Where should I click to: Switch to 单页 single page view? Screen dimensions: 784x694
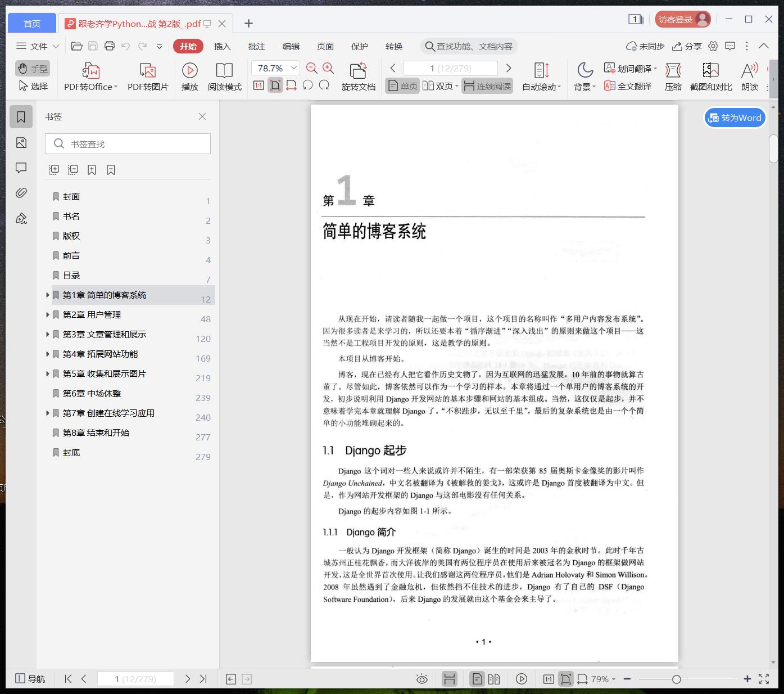pos(402,86)
